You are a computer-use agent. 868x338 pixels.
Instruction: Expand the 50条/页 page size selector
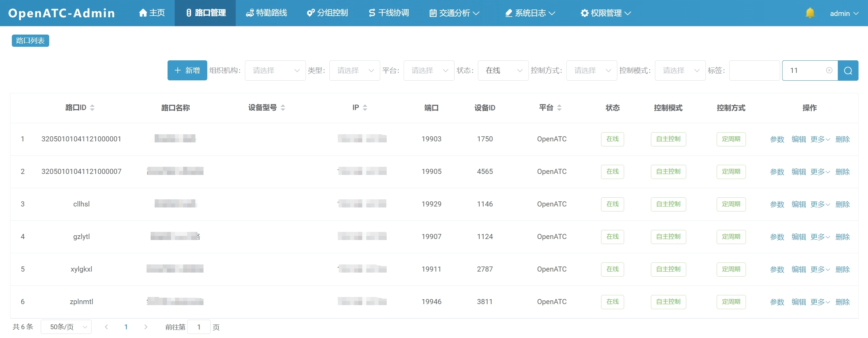coord(66,327)
